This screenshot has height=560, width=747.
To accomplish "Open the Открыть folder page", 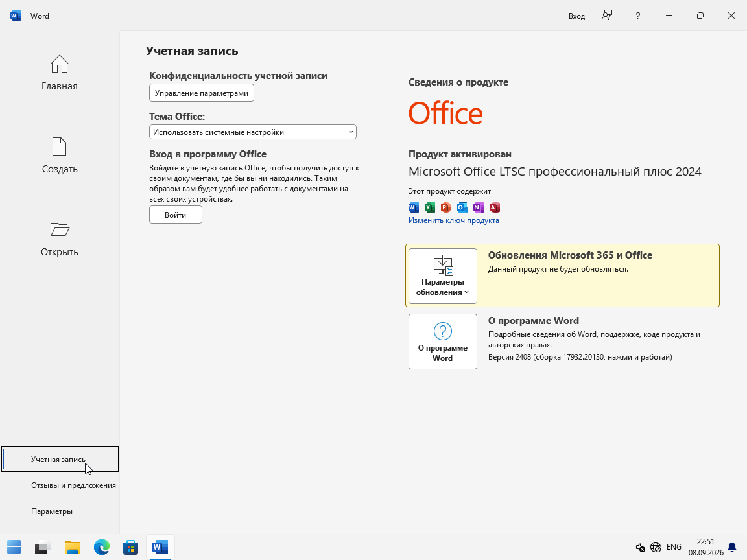I will coord(60,239).
